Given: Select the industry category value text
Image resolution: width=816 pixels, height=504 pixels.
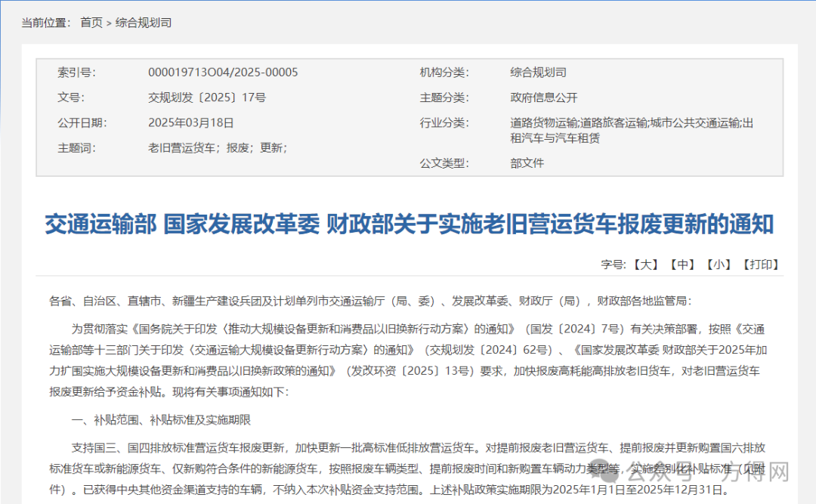Looking at the screenshot, I should pyautogui.click(x=632, y=130).
